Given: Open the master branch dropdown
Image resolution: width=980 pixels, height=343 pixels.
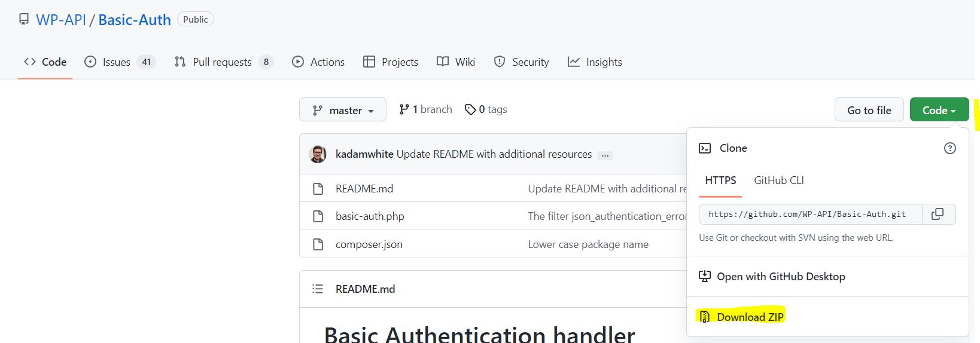Looking at the screenshot, I should tap(343, 110).
